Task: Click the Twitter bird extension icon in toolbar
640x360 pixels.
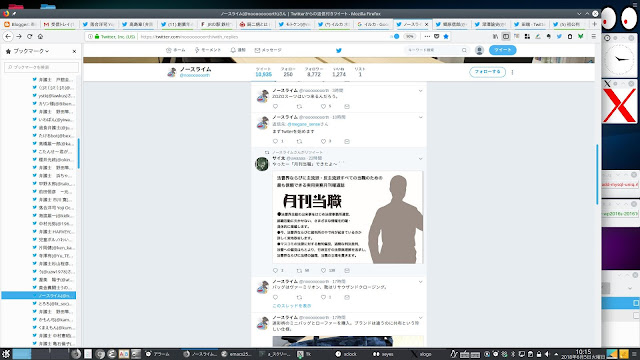Action: (x=559, y=36)
